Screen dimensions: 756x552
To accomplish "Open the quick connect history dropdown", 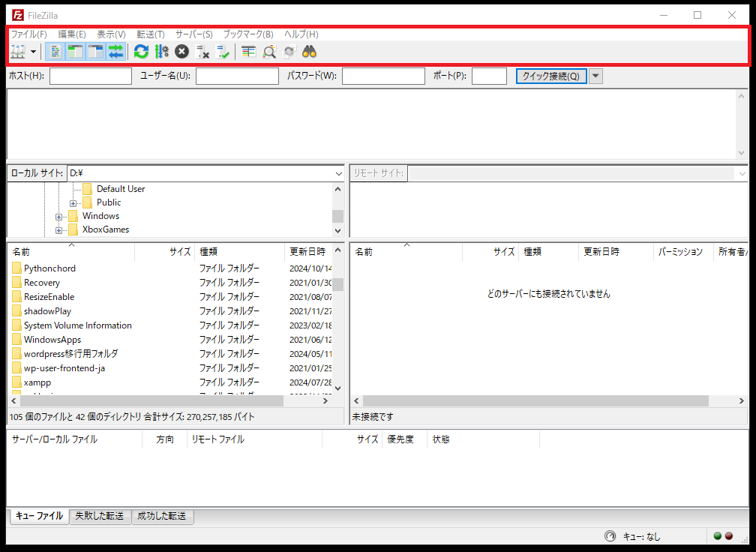I will point(595,76).
